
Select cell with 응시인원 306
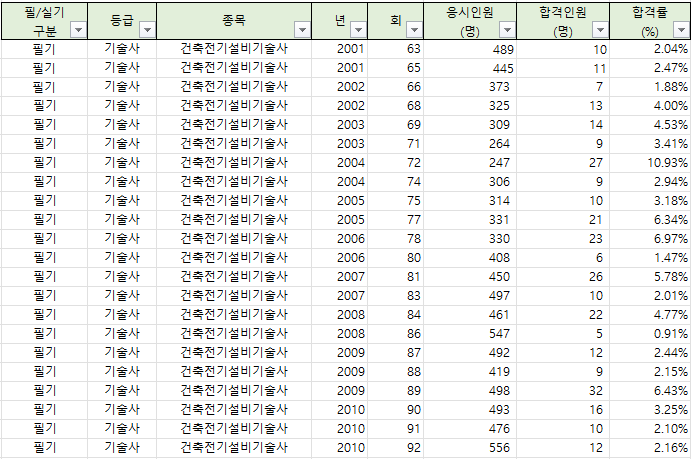coord(470,182)
